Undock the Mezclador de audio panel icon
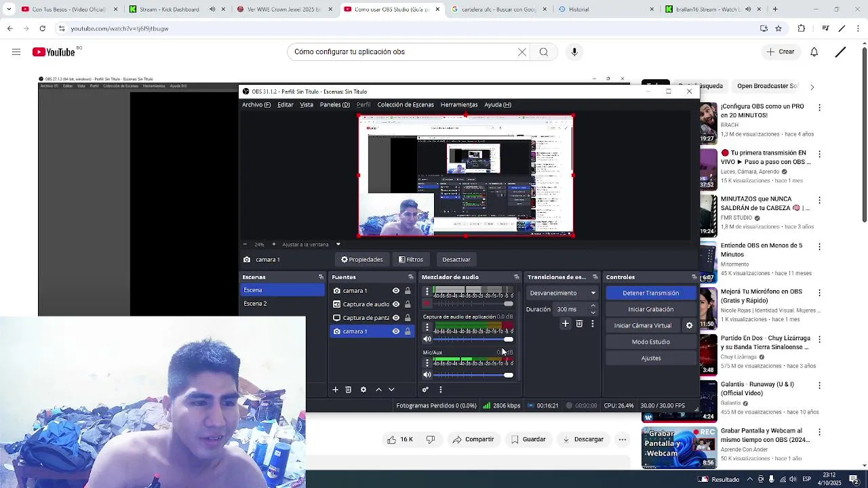 click(516, 277)
